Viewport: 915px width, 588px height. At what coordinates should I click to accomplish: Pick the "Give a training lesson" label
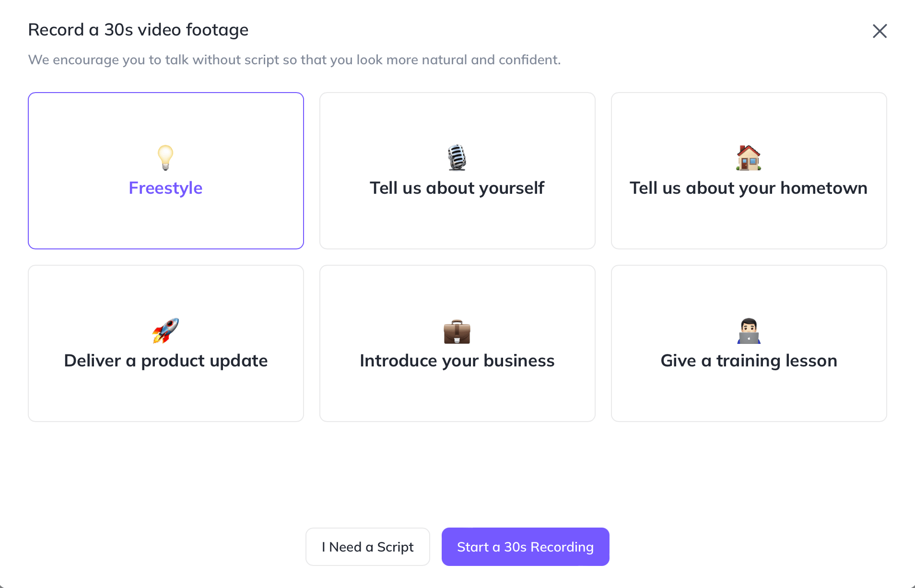click(749, 361)
